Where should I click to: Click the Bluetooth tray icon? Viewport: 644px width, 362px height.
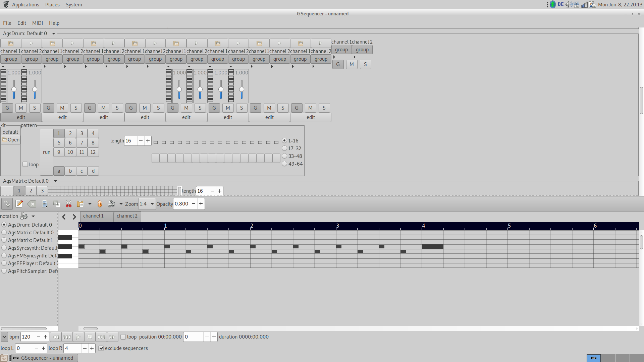pyautogui.click(x=553, y=5)
